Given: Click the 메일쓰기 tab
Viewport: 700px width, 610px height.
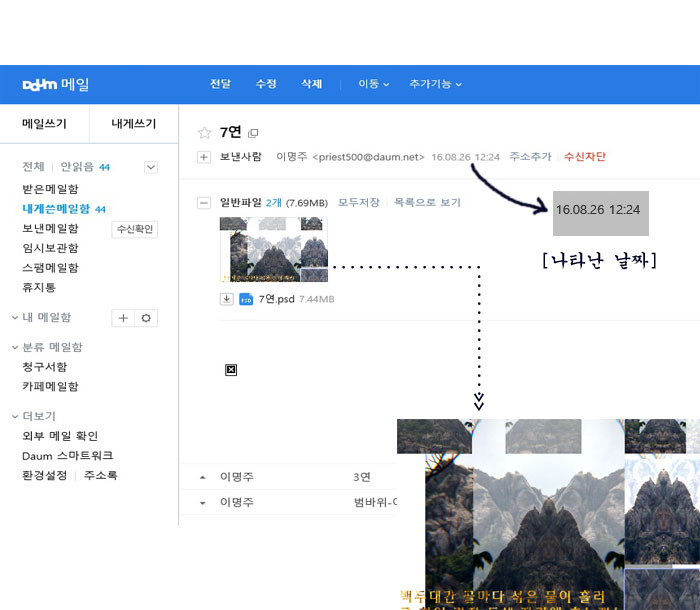Looking at the screenshot, I should [x=45, y=124].
